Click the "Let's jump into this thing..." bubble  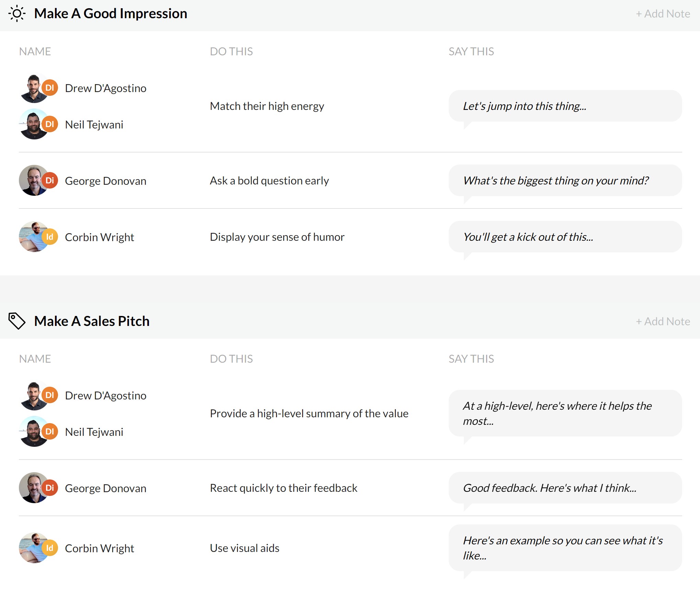565,106
